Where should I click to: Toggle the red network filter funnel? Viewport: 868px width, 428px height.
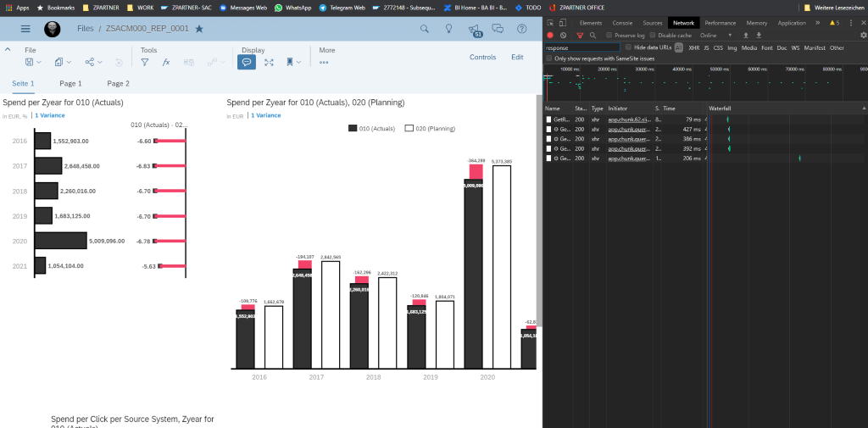point(580,36)
